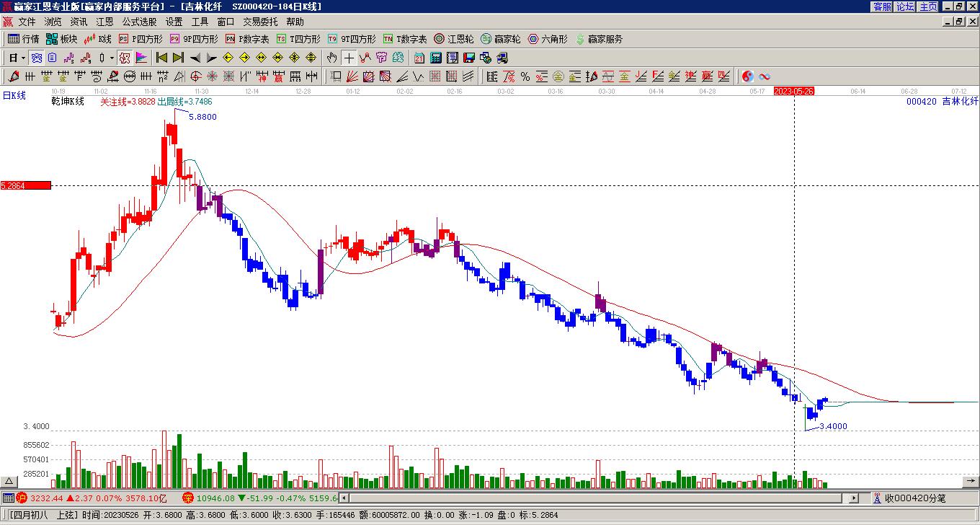
Task: Expand the candlestick style dropdown arrow
Action: (112, 58)
